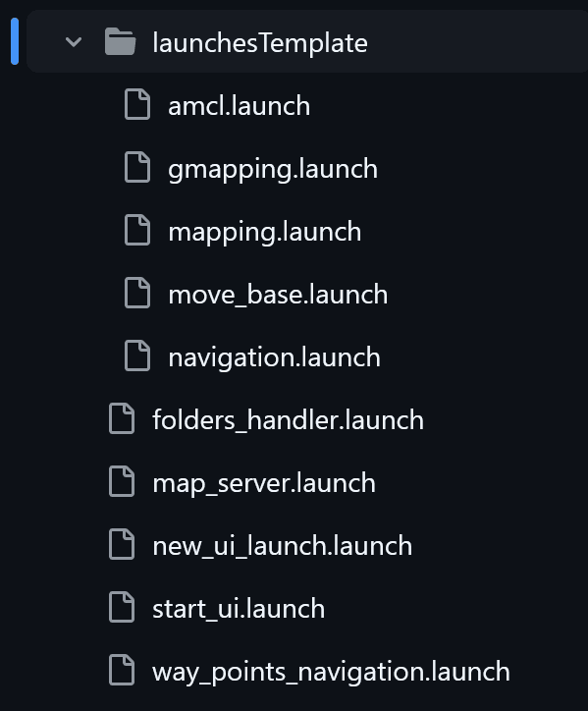
Task: Open mapping.launch in the tree
Action: coord(264,232)
